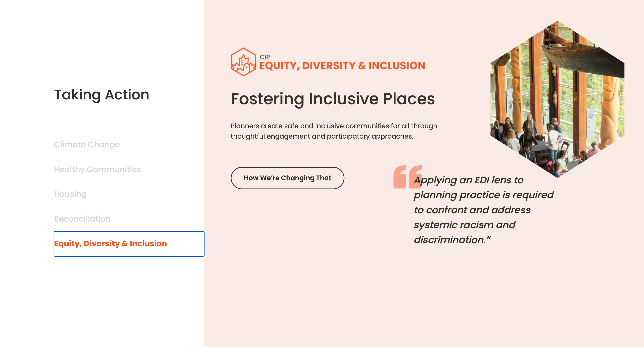
Task: Open the Housing tab
Action: point(70,194)
